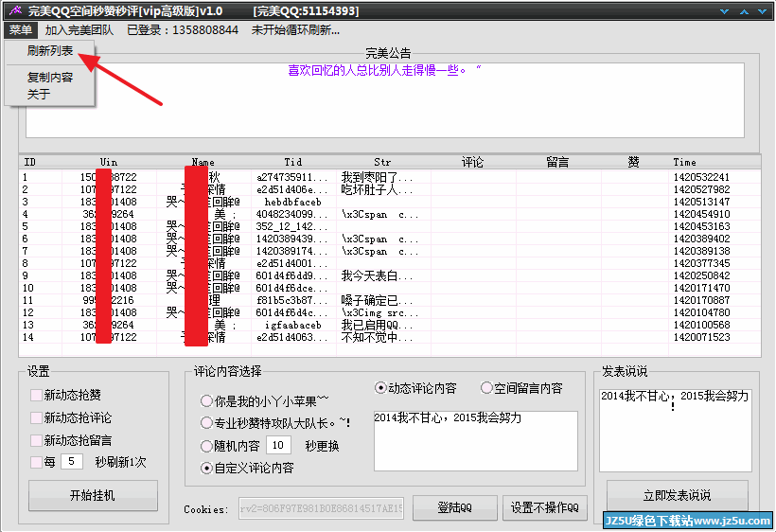Select row with Time 1420389402
Screen dimensions: 776x532
pyautogui.click(x=390, y=239)
